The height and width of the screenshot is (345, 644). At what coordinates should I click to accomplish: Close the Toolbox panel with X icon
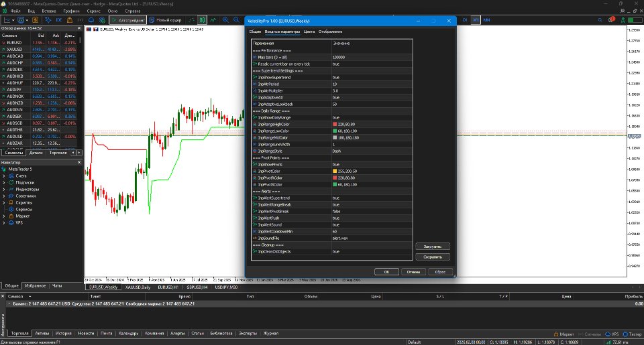coord(3,296)
